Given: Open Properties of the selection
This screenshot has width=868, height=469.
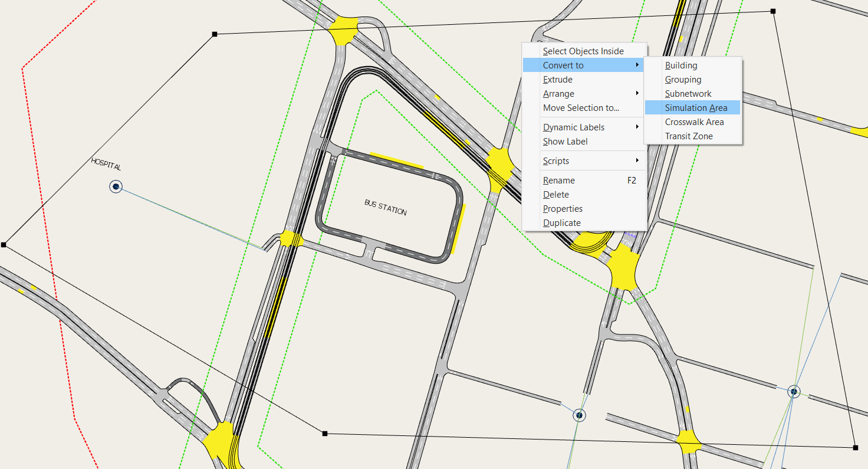Looking at the screenshot, I should pyautogui.click(x=563, y=208).
